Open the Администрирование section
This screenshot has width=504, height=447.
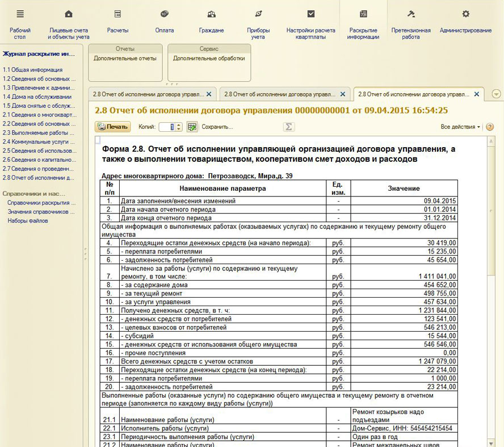[465, 22]
